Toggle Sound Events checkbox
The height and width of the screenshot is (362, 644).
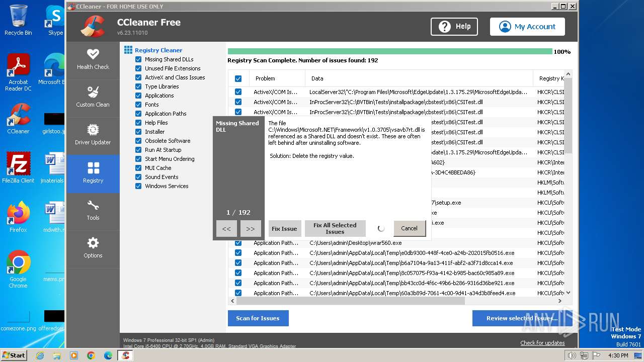138,177
